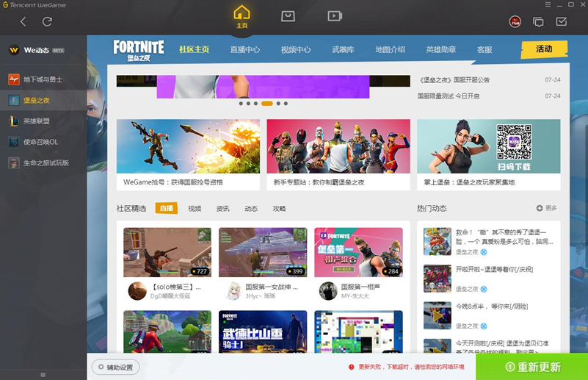Screen dimensions: 588x380
Task: Switch to 社区主页 tab
Action: click(x=194, y=49)
